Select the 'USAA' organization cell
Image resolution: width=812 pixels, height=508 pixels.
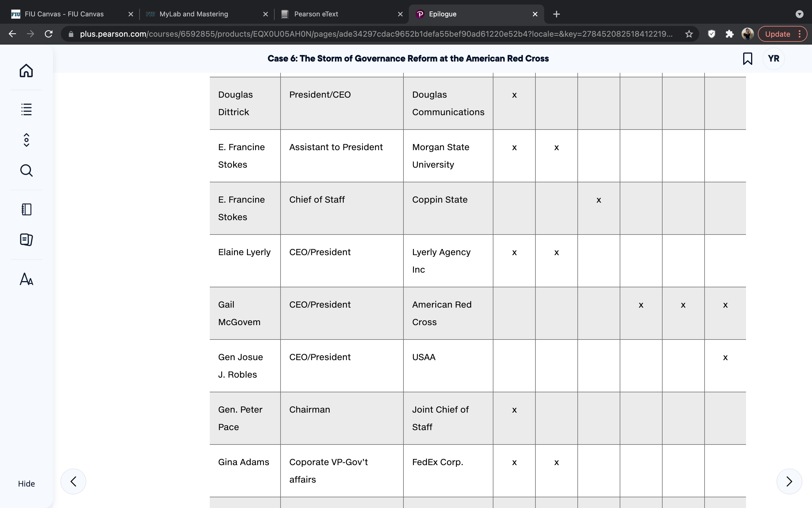coord(448,365)
